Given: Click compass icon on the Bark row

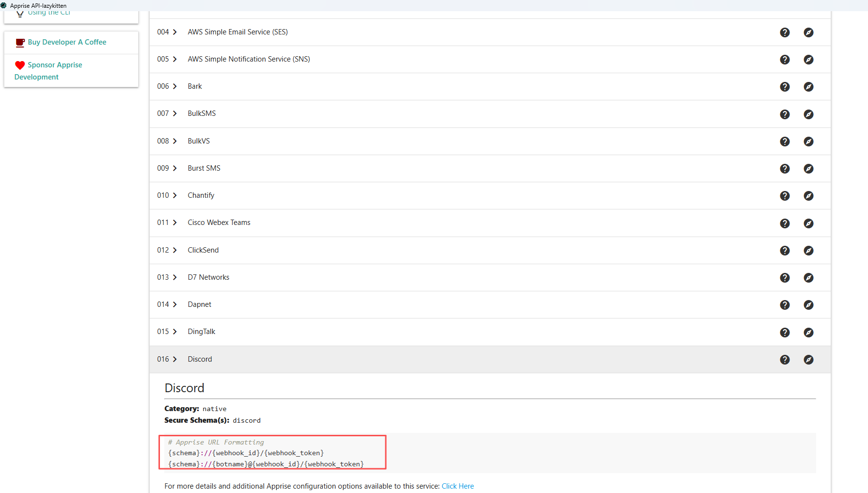Looking at the screenshot, I should (x=808, y=87).
